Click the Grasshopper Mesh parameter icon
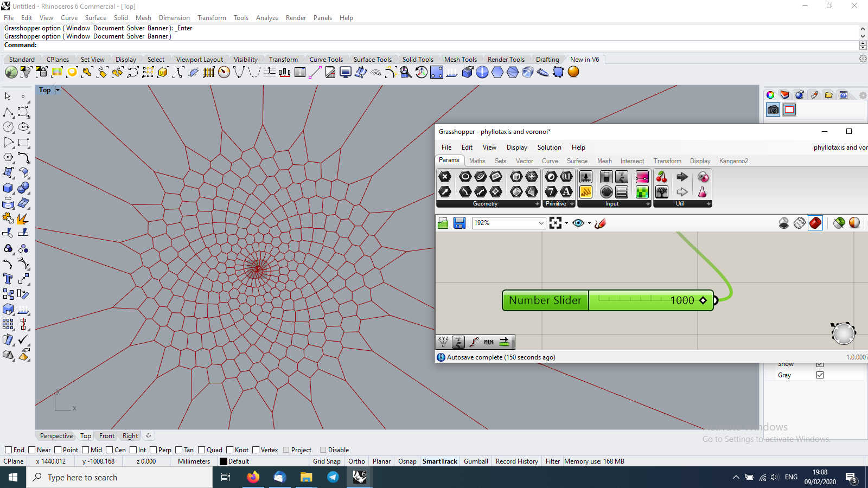Screen dimensions: 868x488 pyautogui.click(x=532, y=176)
